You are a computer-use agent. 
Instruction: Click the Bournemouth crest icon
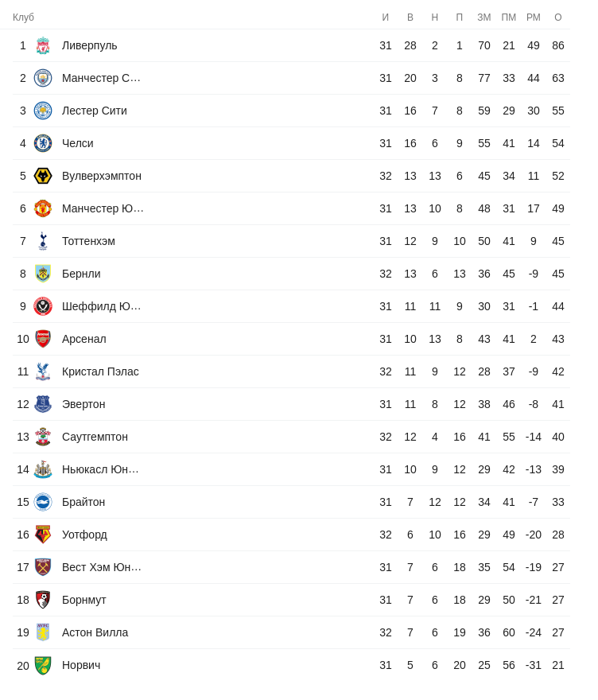[x=43, y=600]
